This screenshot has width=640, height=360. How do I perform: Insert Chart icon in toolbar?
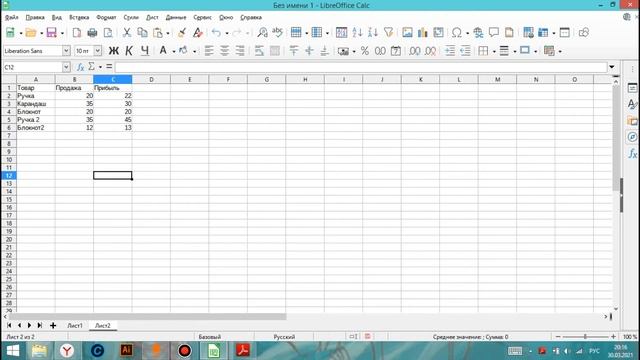[422, 33]
